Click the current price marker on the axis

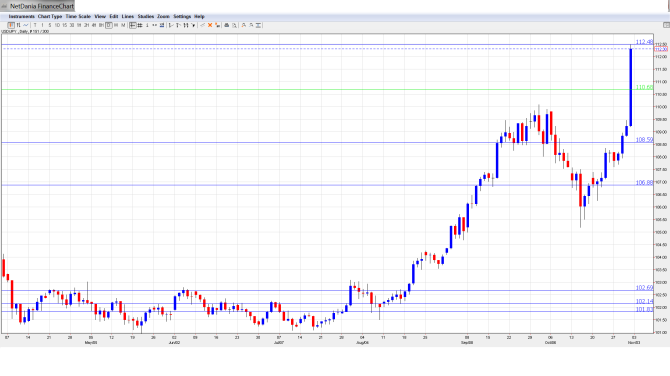pos(661,49)
